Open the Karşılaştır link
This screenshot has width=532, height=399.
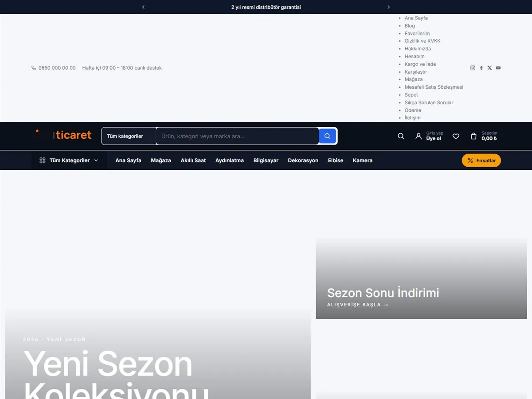point(416,72)
